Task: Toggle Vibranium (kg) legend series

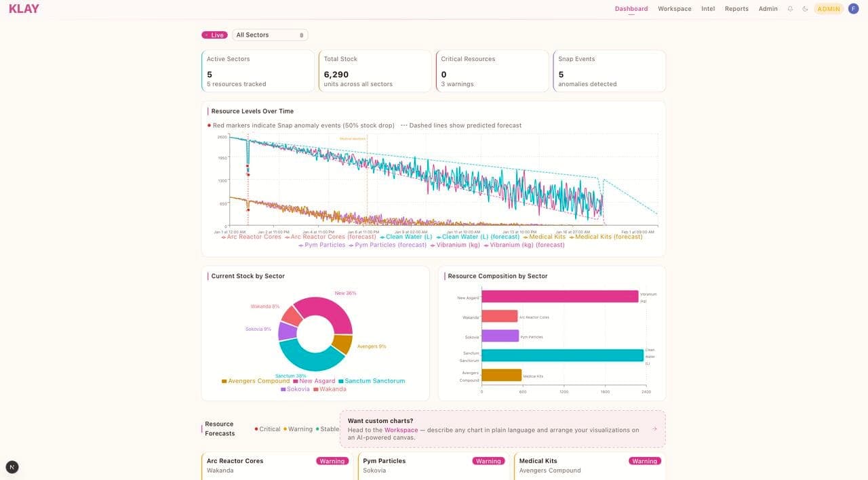Action: 455,245
